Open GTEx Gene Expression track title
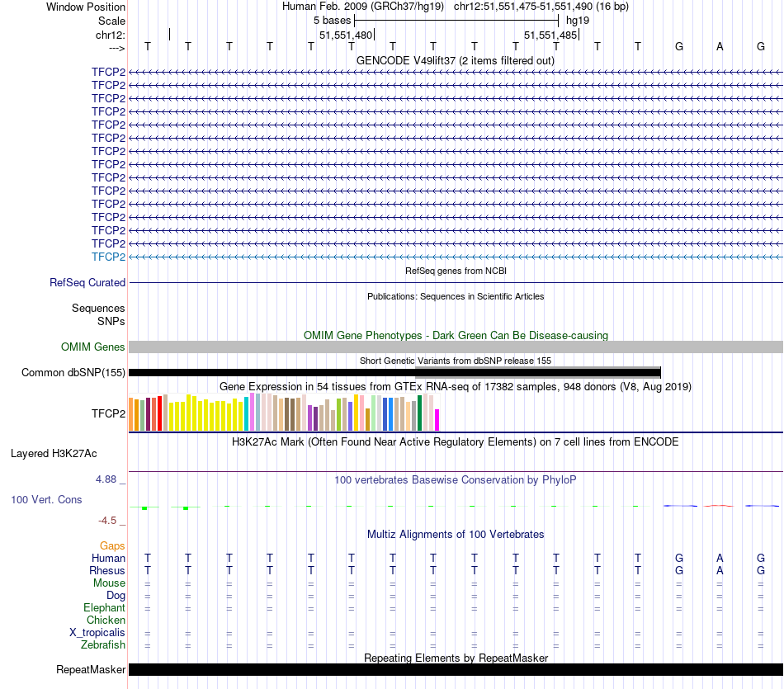 click(x=456, y=386)
